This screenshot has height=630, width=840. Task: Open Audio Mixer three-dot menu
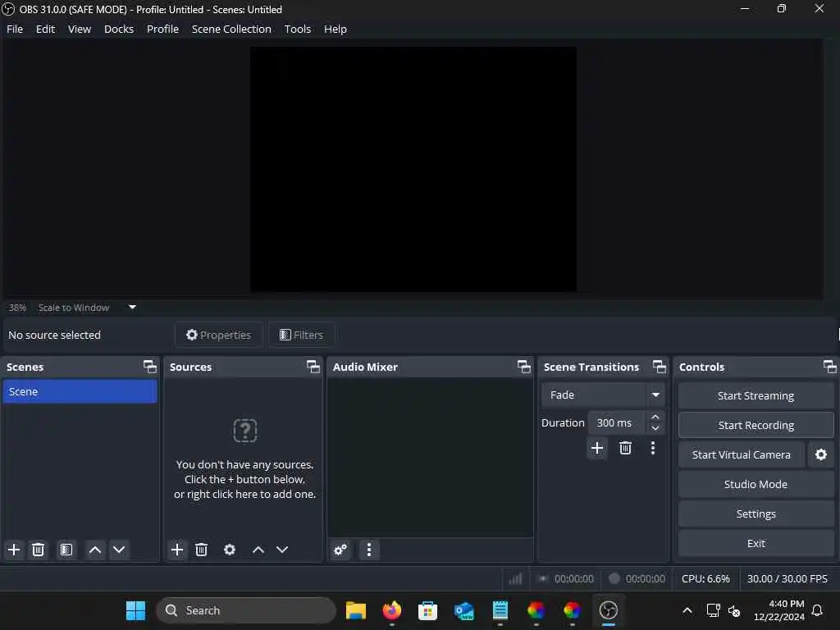coord(369,550)
